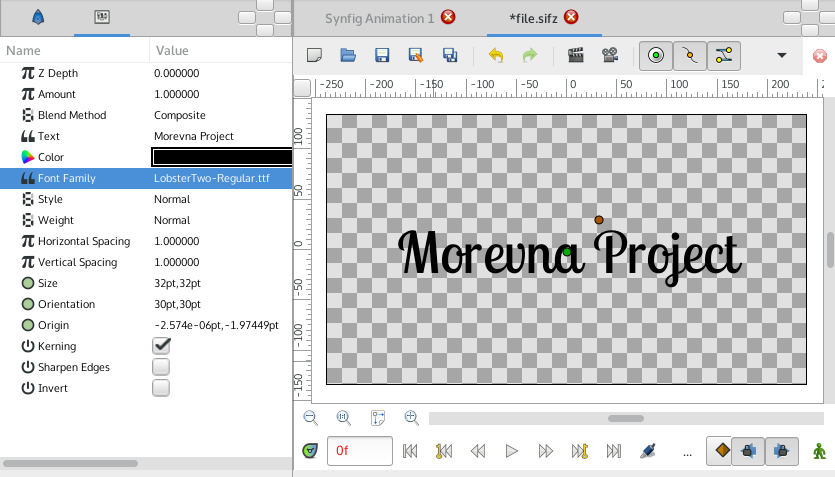Click the Amount value 1.000000
This screenshot has height=477, width=835.
click(x=177, y=94)
